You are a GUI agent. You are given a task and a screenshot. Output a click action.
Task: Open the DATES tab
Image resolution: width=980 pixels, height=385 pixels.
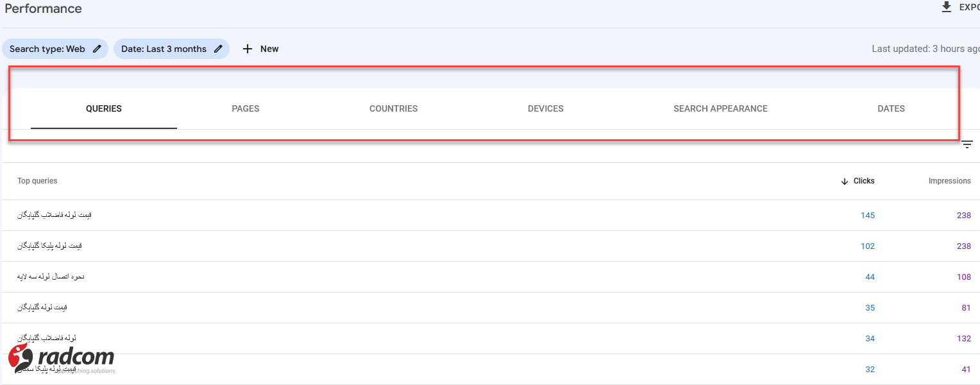pyautogui.click(x=891, y=108)
